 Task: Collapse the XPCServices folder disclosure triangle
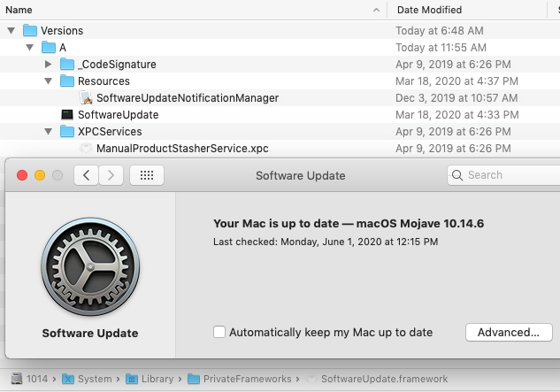pyautogui.click(x=48, y=131)
